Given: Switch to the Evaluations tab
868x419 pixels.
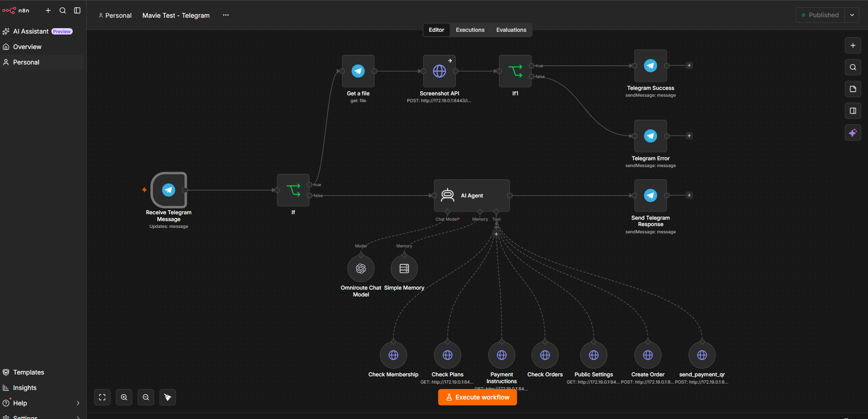Looking at the screenshot, I should (511, 30).
